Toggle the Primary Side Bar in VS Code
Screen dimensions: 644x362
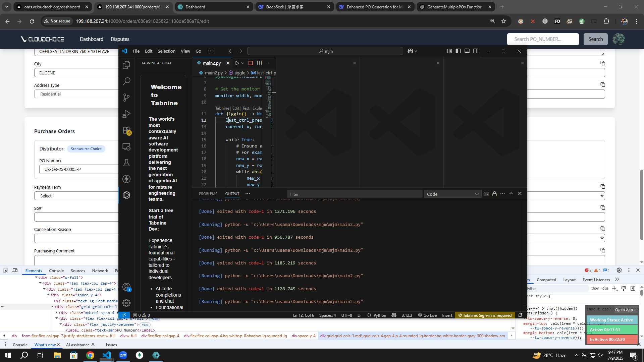(x=458, y=51)
